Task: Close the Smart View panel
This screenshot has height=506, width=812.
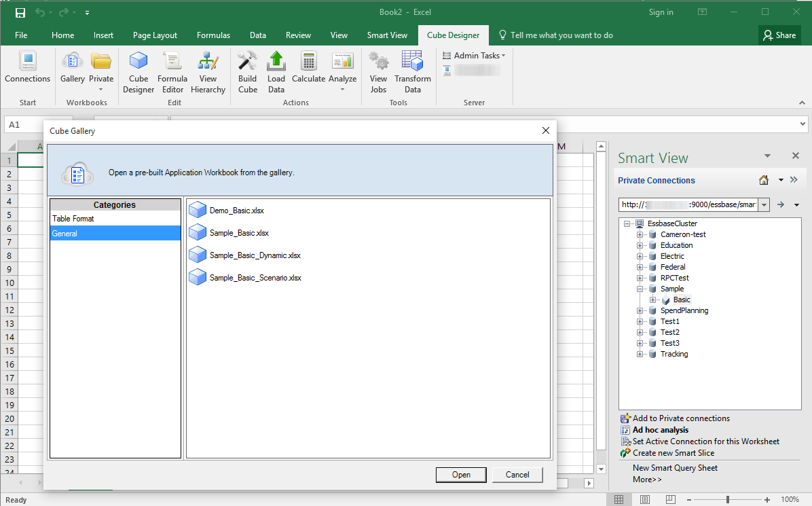Action: coord(796,156)
